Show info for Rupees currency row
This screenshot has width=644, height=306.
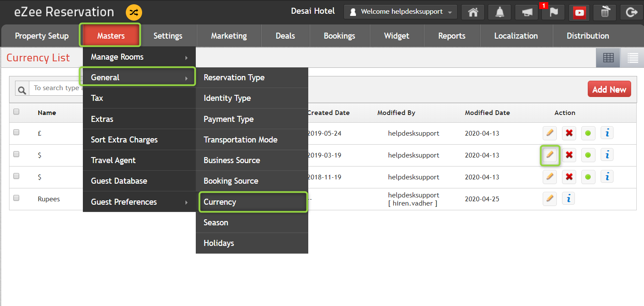pos(568,198)
